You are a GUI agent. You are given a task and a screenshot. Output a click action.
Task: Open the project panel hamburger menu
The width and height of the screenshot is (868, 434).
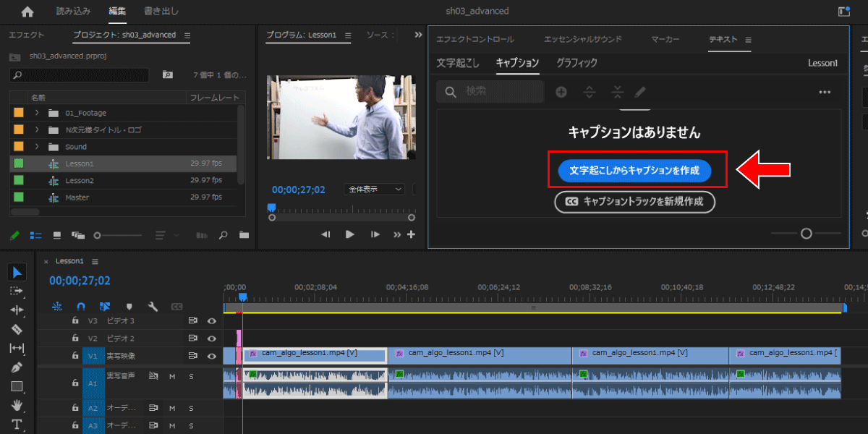point(187,35)
